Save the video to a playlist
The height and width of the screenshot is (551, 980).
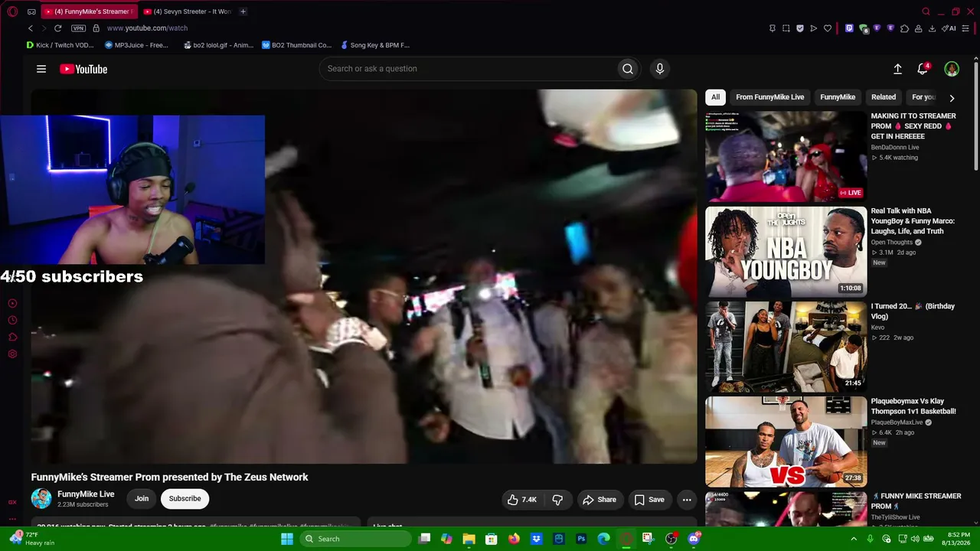(x=648, y=500)
